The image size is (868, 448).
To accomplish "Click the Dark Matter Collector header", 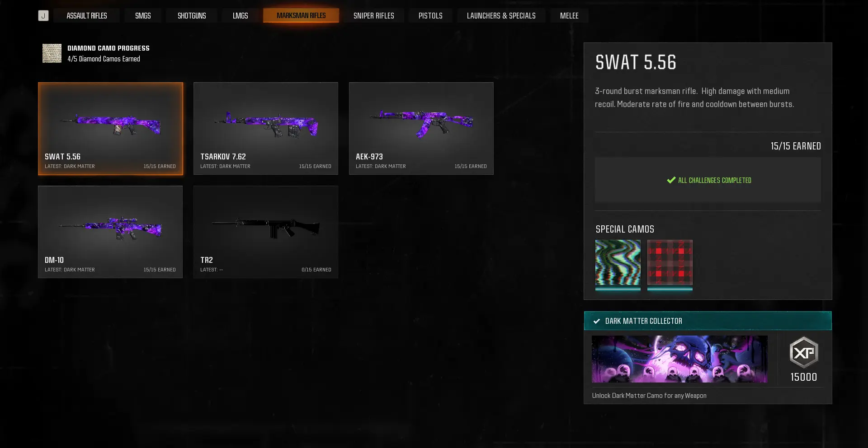I will pyautogui.click(x=708, y=321).
